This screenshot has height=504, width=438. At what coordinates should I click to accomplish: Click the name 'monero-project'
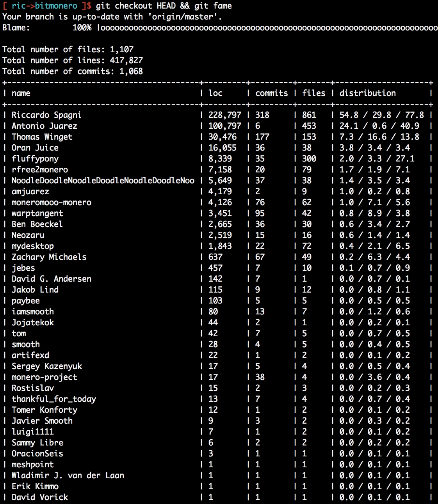[45, 377]
